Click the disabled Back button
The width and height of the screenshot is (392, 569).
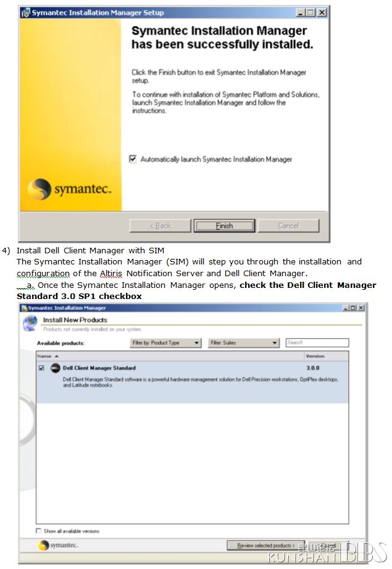[x=160, y=225]
